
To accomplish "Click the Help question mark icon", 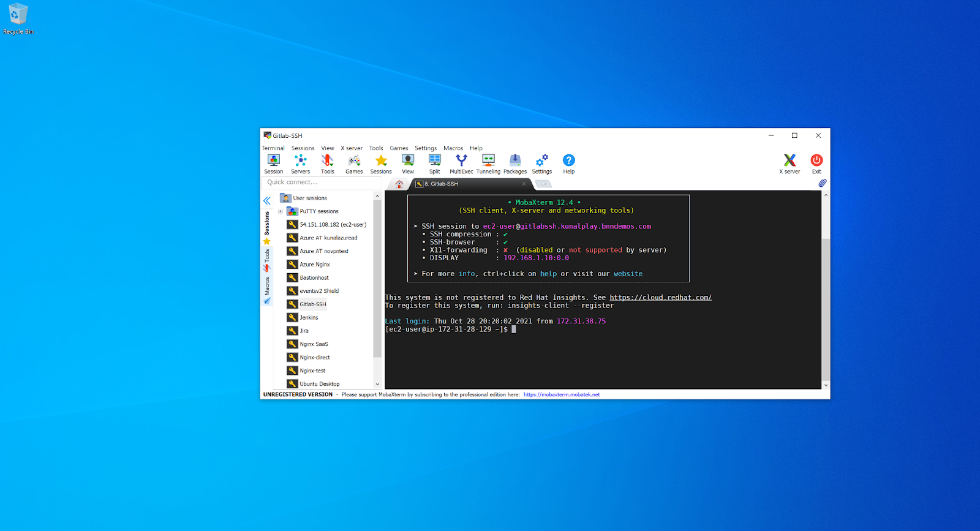I will 569,164.
